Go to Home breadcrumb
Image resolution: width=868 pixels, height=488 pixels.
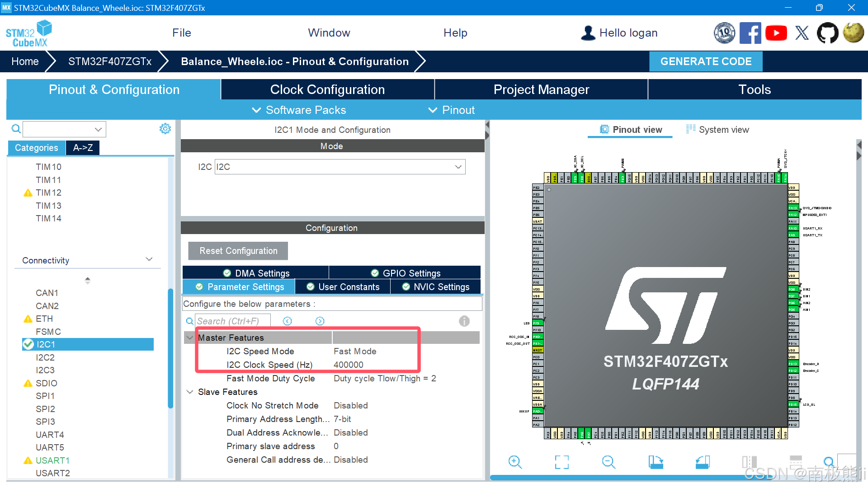click(25, 61)
